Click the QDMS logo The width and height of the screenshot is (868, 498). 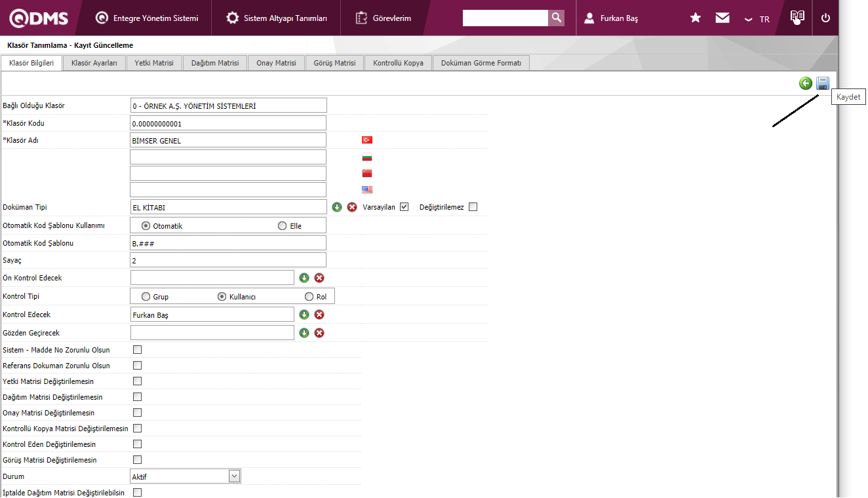37,18
